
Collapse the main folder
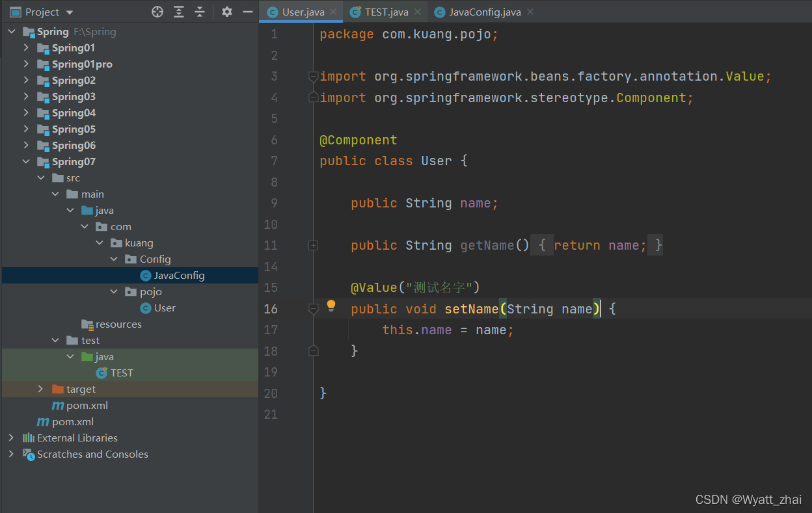(x=55, y=194)
